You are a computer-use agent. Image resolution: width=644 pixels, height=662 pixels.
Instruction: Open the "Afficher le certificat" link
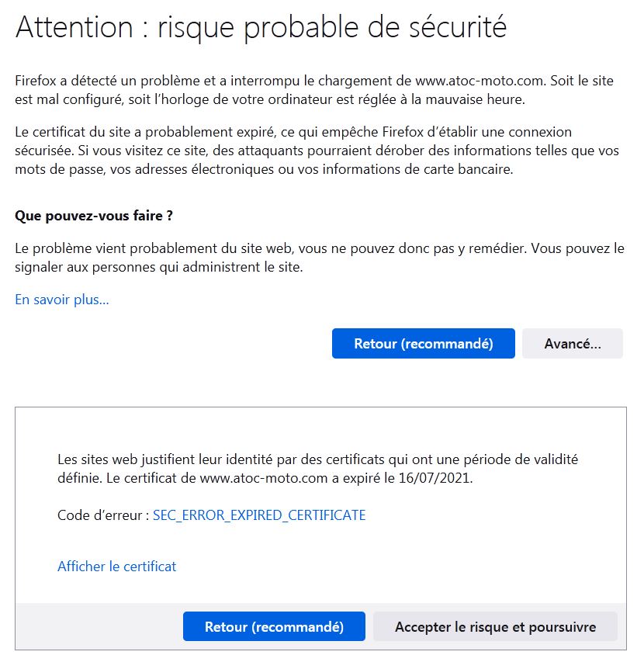coord(116,567)
